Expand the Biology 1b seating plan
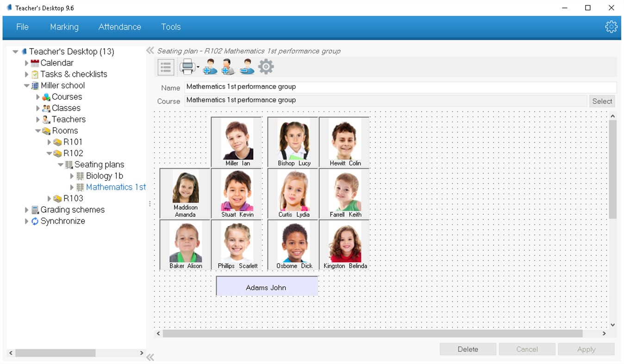Screen dimensions: 624x364 point(72,176)
